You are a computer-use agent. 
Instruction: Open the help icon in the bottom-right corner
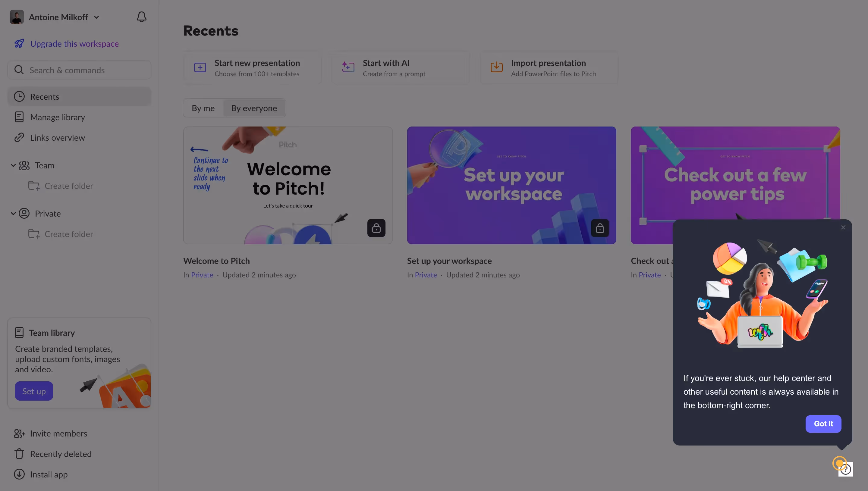coord(845,469)
